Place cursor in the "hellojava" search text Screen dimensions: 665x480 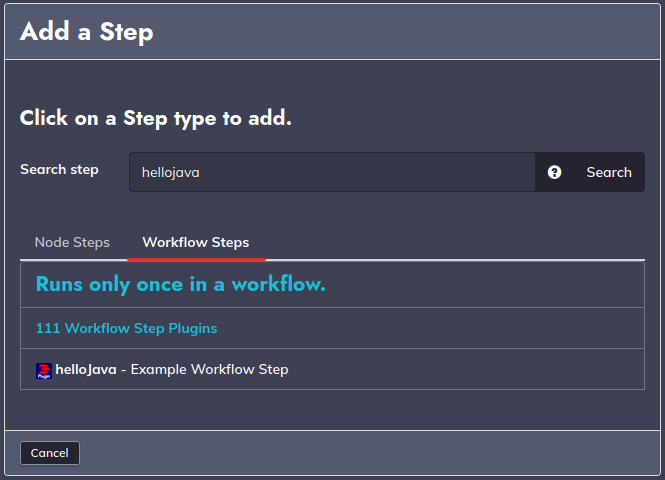click(170, 173)
